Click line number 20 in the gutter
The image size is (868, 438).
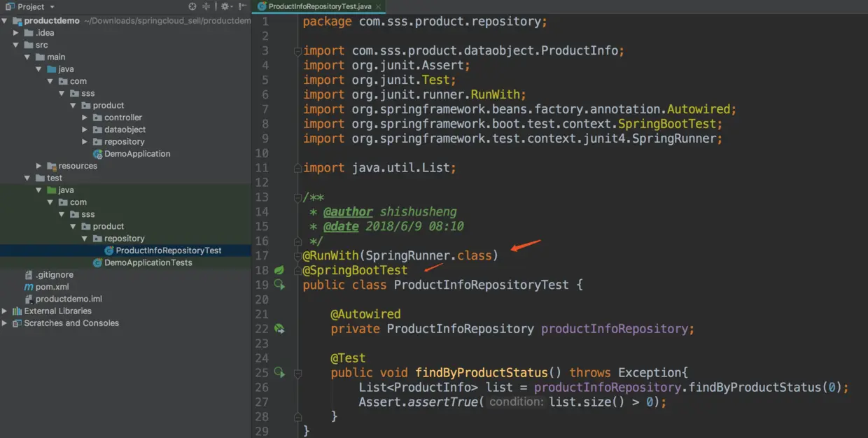pos(262,299)
